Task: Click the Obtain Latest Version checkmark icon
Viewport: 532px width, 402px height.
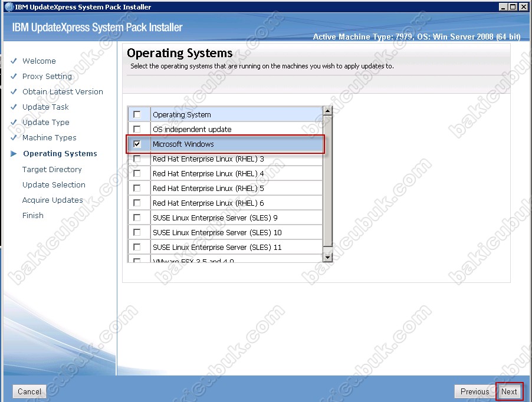Action: coord(14,91)
